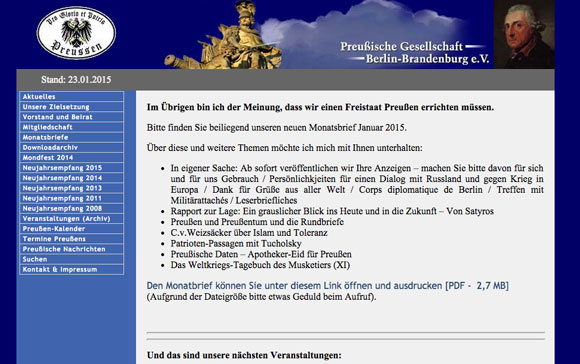Viewport: 580px width, 364px height.
Task: Click 'Rapport zur Lage' bullet item
Action: 332,211
